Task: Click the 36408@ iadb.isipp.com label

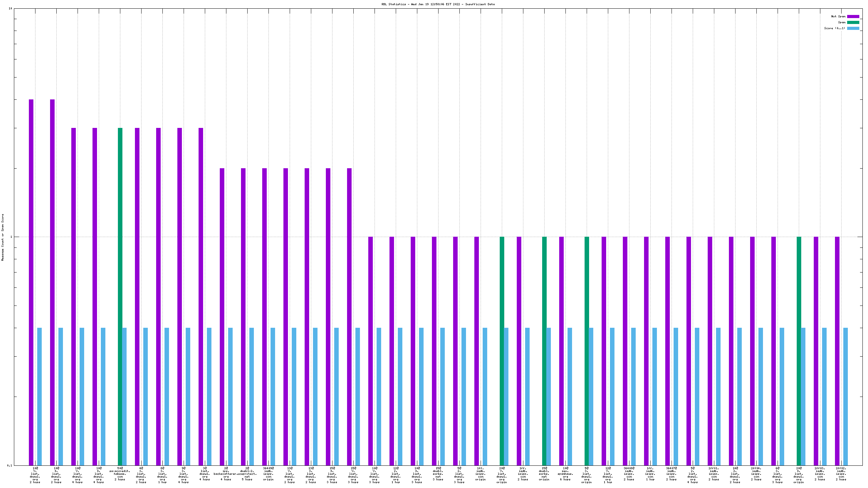Action: tap(629, 474)
